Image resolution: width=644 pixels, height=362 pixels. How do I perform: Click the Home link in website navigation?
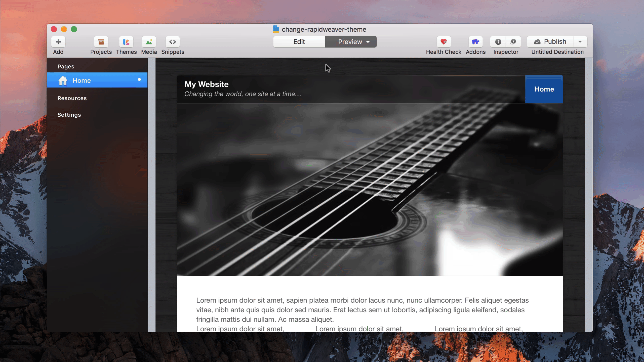tap(544, 89)
